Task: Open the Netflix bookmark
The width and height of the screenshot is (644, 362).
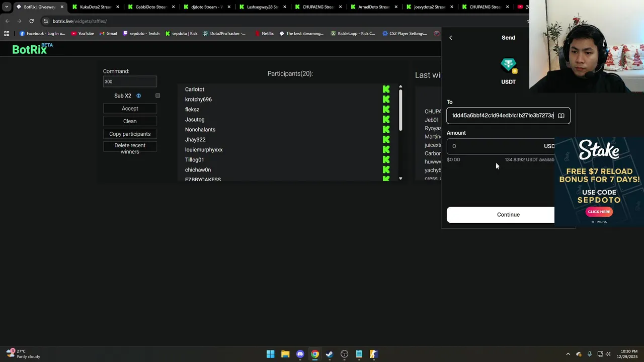Action: [x=264, y=34]
